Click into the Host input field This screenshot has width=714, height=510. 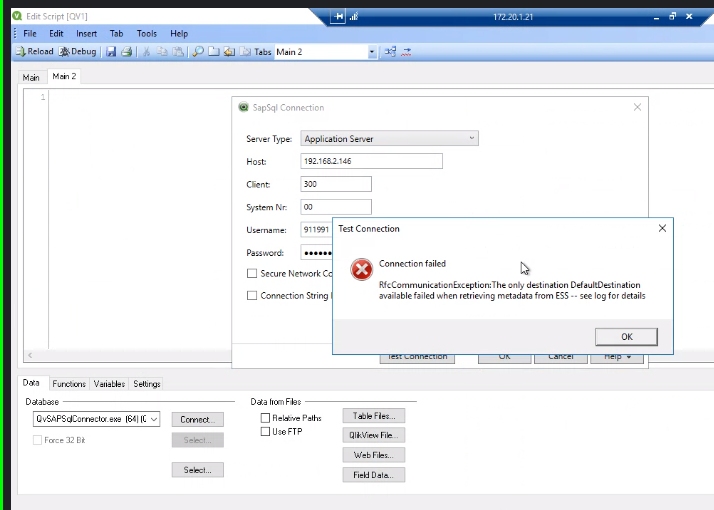(x=371, y=161)
